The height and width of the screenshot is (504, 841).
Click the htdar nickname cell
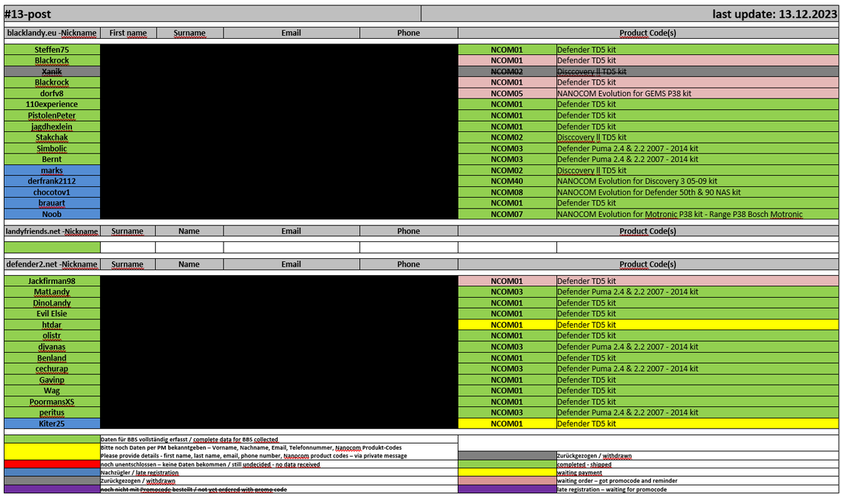(52, 325)
